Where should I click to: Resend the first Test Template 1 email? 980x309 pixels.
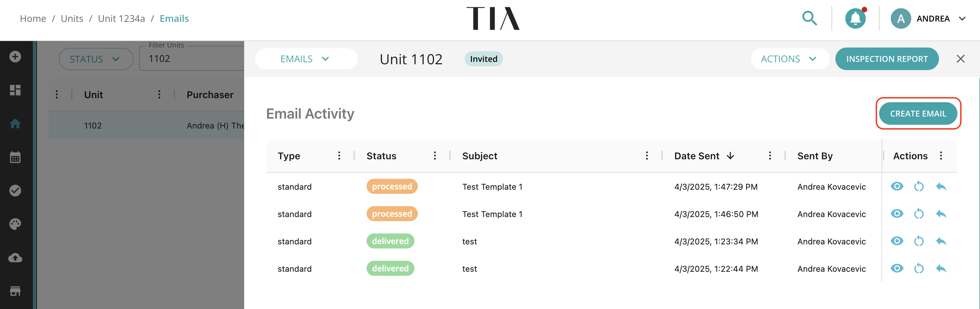pos(919,187)
